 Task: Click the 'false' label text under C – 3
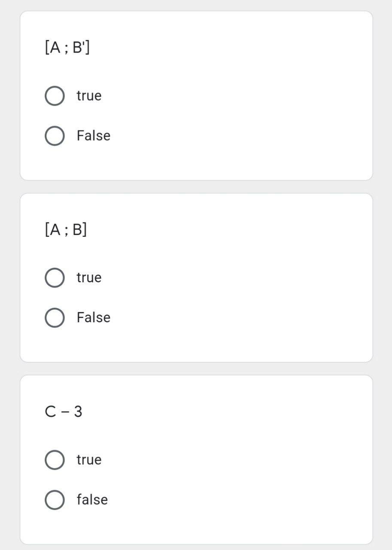[92, 500]
